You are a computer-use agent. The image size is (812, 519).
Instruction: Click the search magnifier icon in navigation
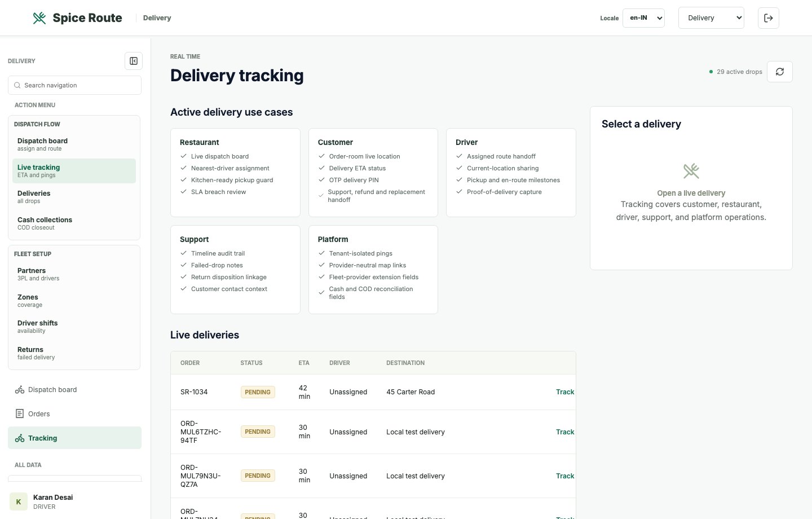coord(17,85)
